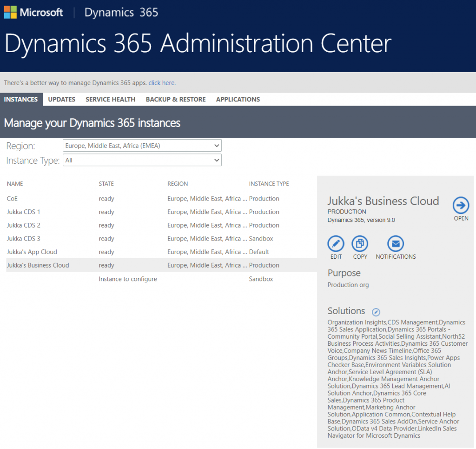The image size is (476, 449).
Task: Select the Instances tab
Action: (x=21, y=100)
